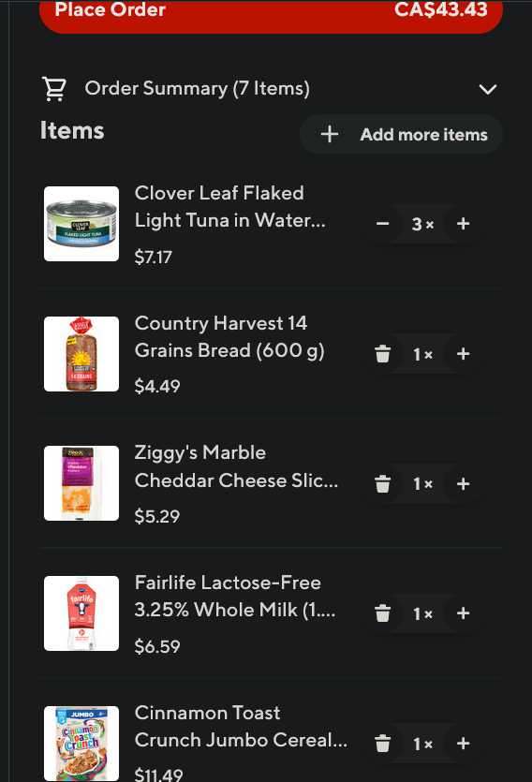This screenshot has width=532, height=782.
Task: Add one more Fairlife Whole Milk
Action: point(464,612)
